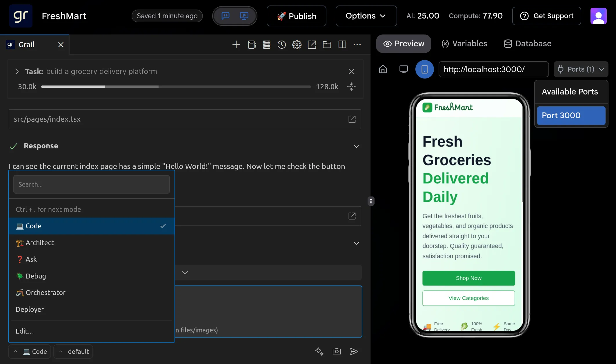Click the src/pages/index.tsx file row
The width and height of the screenshot is (616, 364).
coord(185,119)
